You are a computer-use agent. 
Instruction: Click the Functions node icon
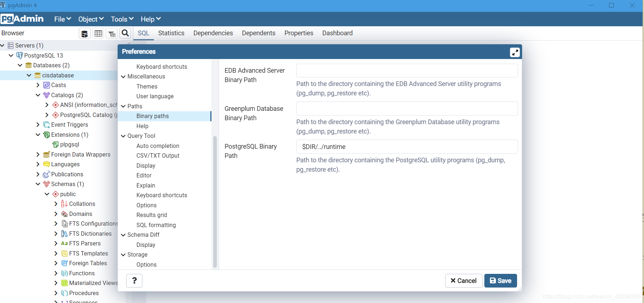point(64,273)
